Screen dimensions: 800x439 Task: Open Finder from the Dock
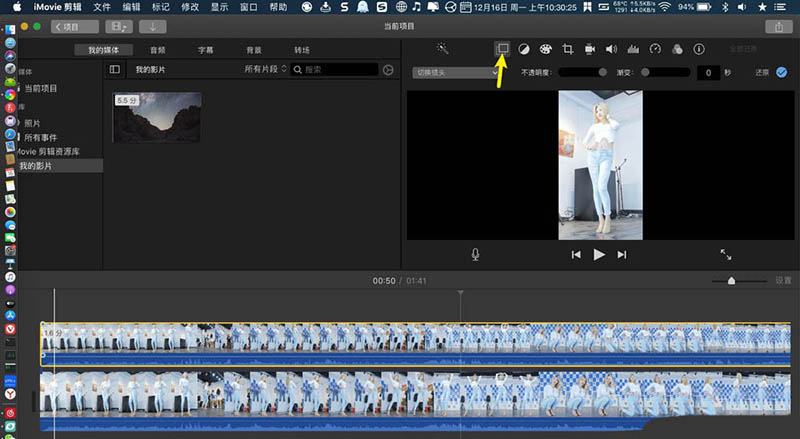point(10,30)
